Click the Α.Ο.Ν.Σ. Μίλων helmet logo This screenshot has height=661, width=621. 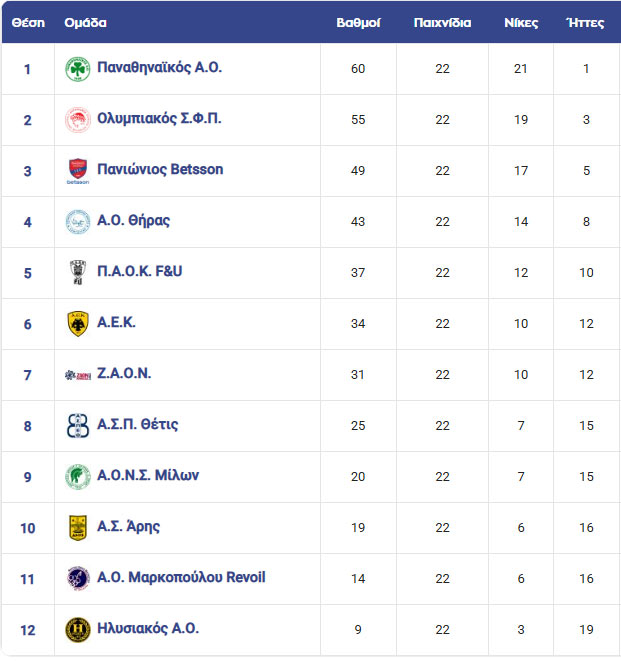pos(78,477)
